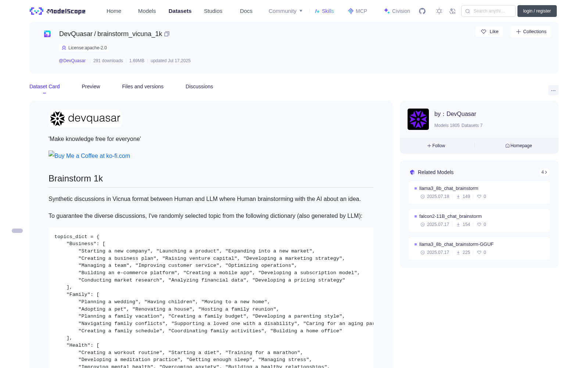The width and height of the screenshot is (588, 368).
Task: Copy the dataset name brainstorm_vicuna_1k
Action: pos(167,34)
